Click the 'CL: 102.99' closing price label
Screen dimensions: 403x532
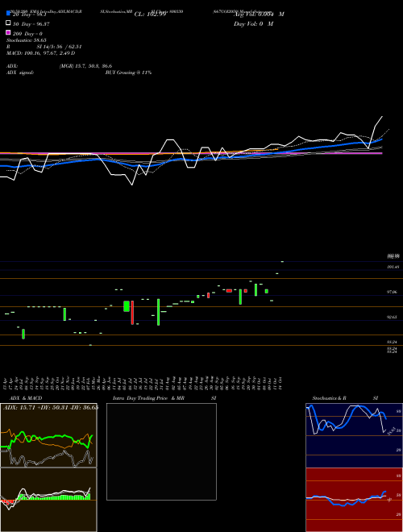[150, 15]
